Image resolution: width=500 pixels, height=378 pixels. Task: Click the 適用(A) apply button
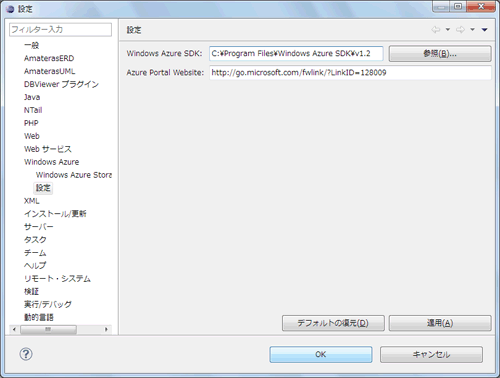tap(440, 323)
